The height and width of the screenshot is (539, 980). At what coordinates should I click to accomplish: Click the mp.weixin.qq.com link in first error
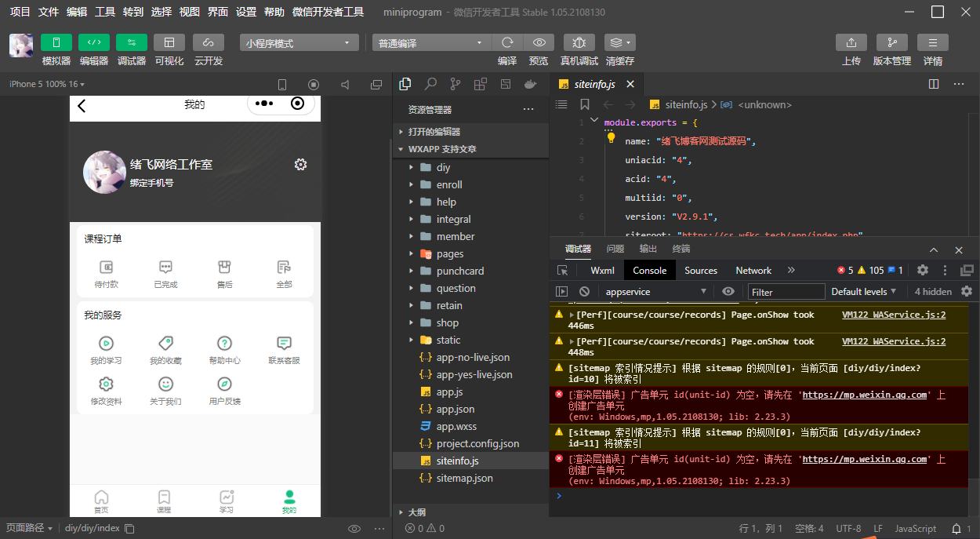864,395
